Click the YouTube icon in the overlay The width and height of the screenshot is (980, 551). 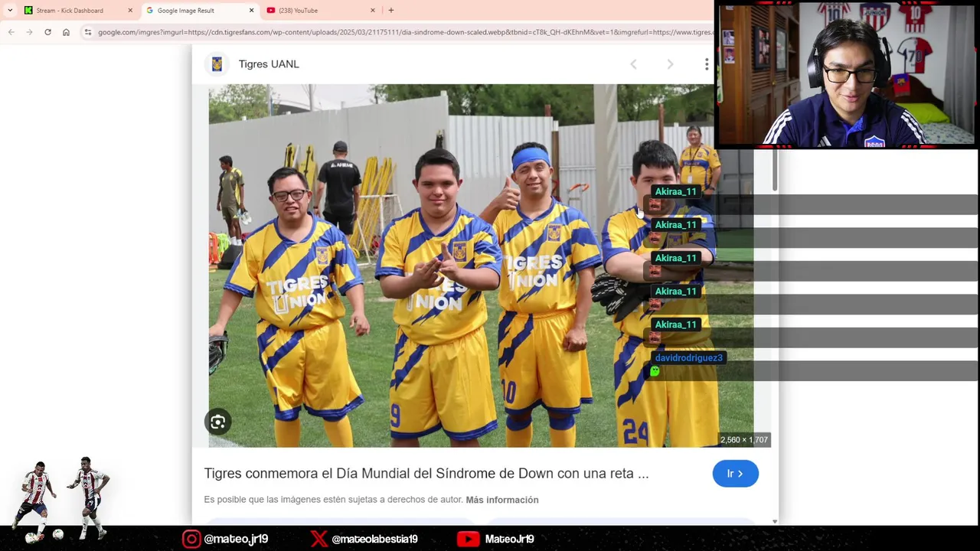point(468,539)
